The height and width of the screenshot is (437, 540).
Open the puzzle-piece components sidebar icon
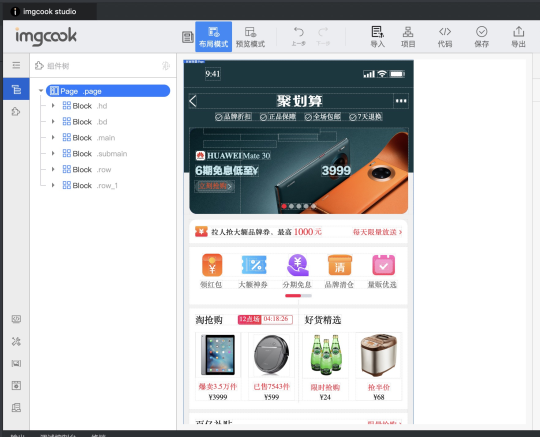point(16,112)
